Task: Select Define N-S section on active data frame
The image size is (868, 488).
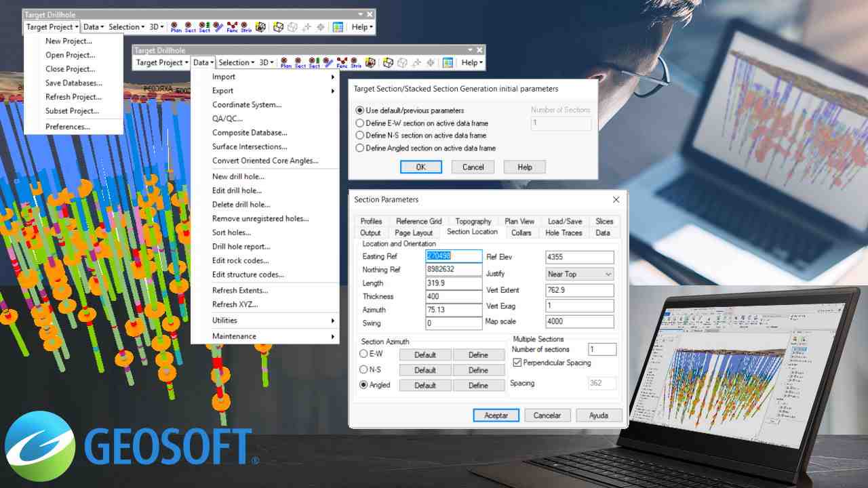Action: [360, 136]
